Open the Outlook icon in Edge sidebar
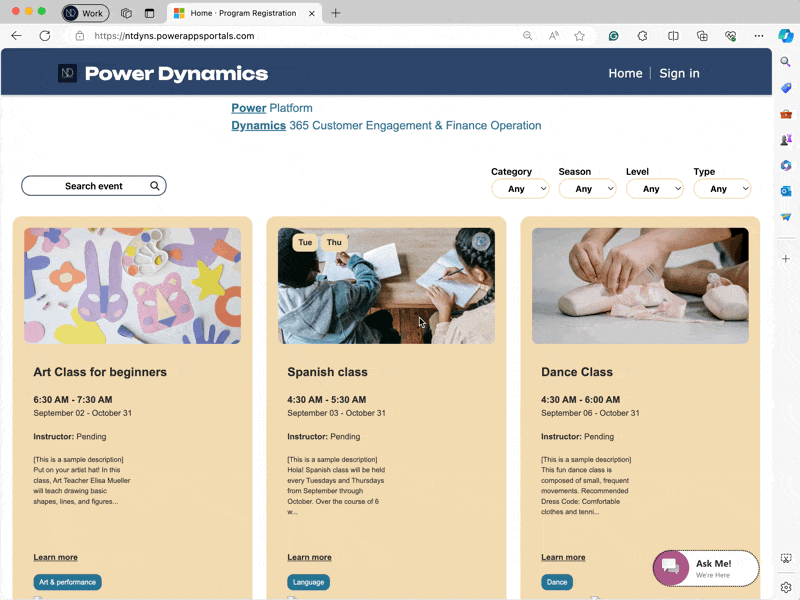 click(786, 191)
